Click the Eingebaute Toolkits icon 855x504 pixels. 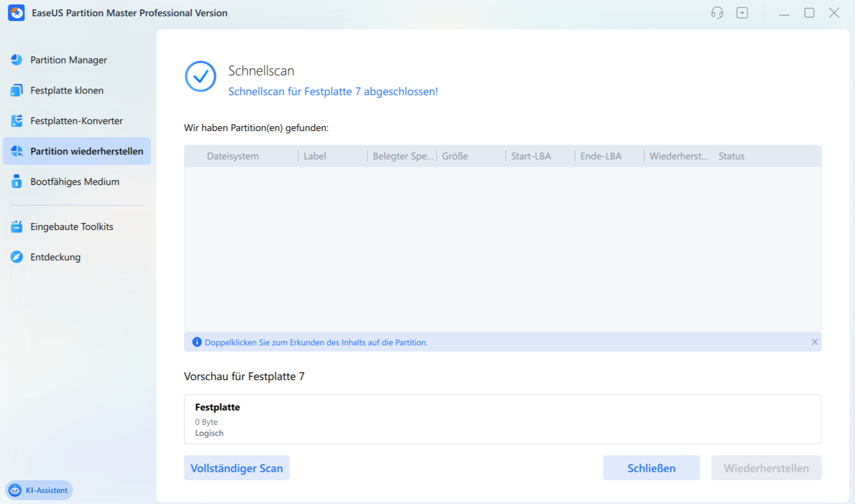tap(17, 226)
